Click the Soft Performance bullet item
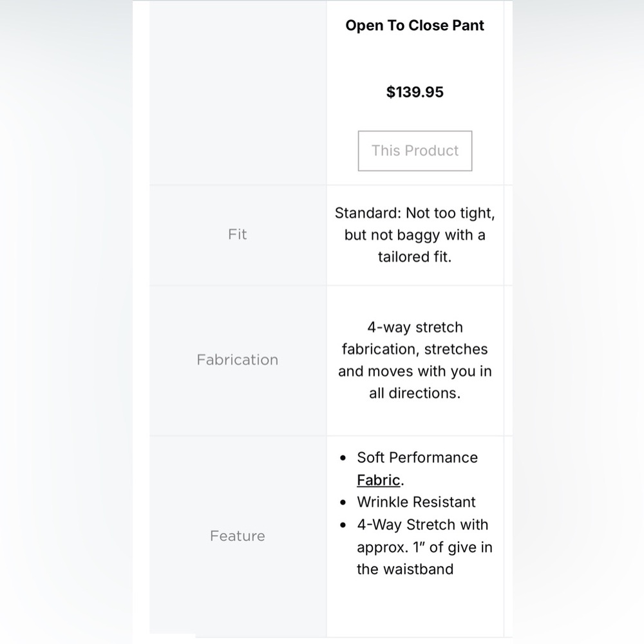The height and width of the screenshot is (644, 644). click(417, 469)
